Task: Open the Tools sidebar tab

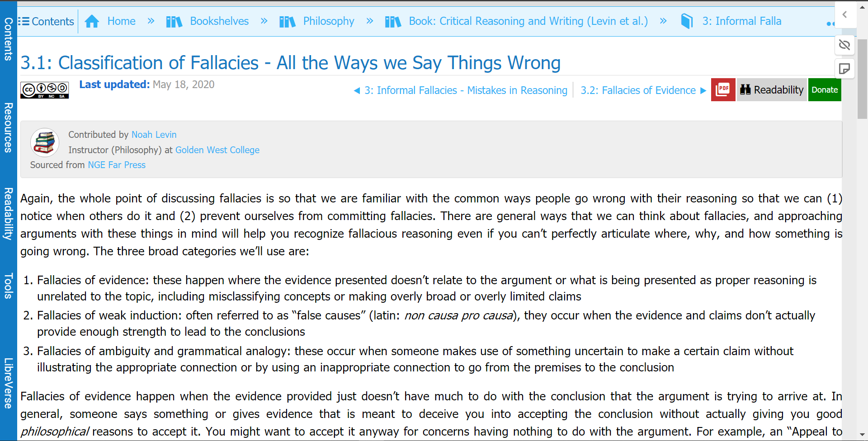Action: coord(8,286)
